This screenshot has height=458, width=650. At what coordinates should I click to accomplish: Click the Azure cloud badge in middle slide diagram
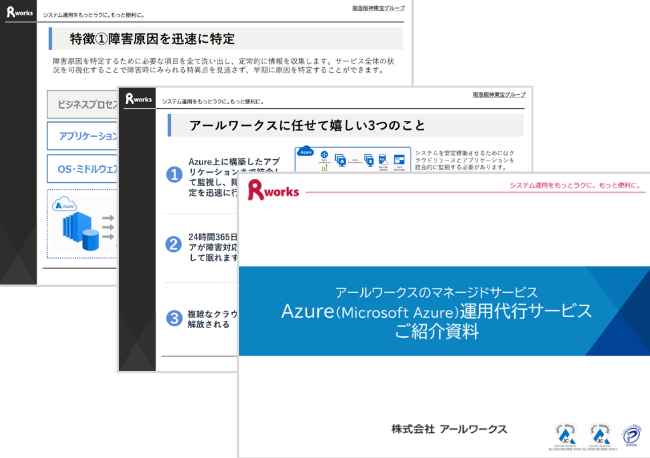click(306, 151)
